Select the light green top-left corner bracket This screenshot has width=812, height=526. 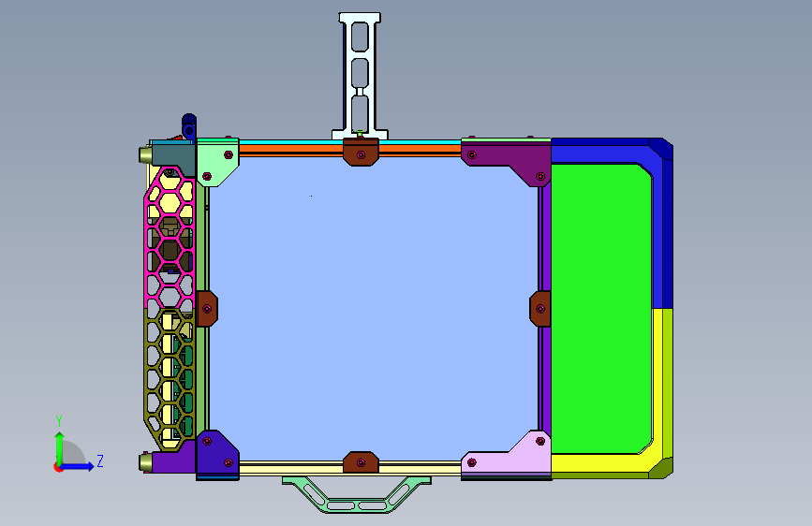click(217, 162)
